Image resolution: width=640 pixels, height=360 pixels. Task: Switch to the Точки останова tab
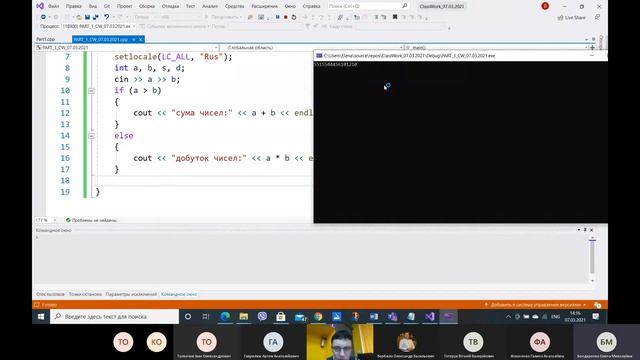pos(85,294)
